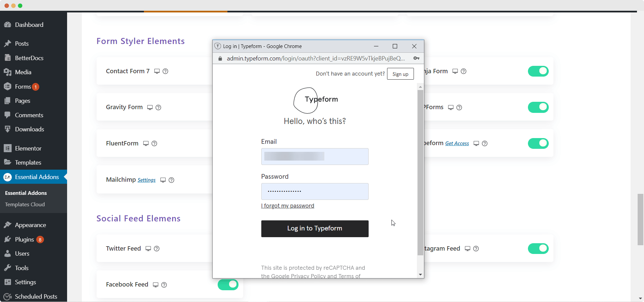The height and width of the screenshot is (302, 644).
Task: Click the Settings icon in sidebar
Action: [x=7, y=282]
